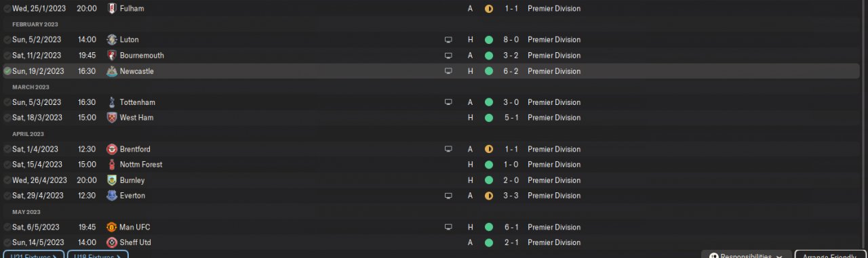Click the Premier Division link for Fulham match
868x258 pixels.
[554, 9]
